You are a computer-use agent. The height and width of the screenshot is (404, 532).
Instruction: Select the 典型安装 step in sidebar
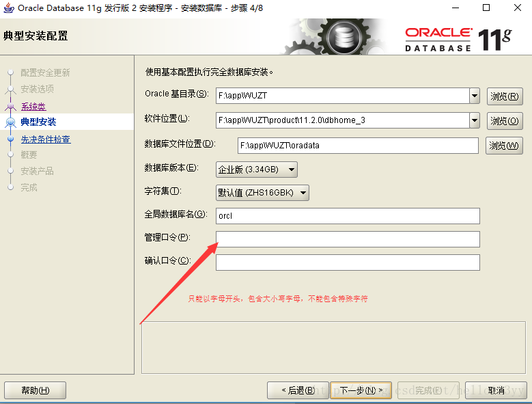(x=38, y=122)
